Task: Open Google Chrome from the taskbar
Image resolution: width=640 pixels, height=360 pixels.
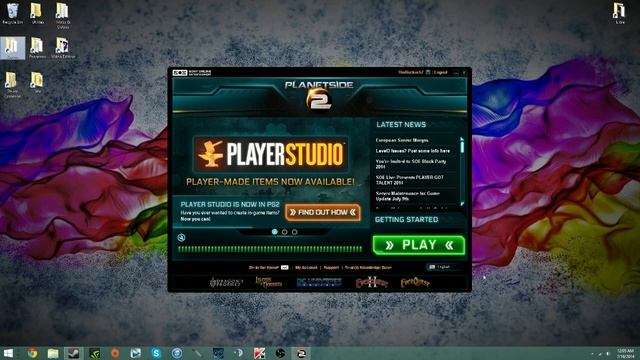Action: coord(32,353)
